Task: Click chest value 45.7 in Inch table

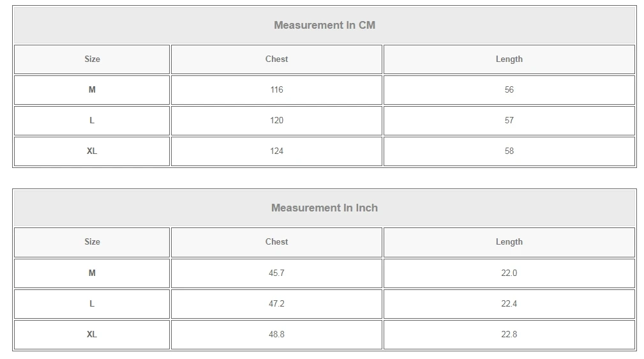Action: click(x=276, y=273)
